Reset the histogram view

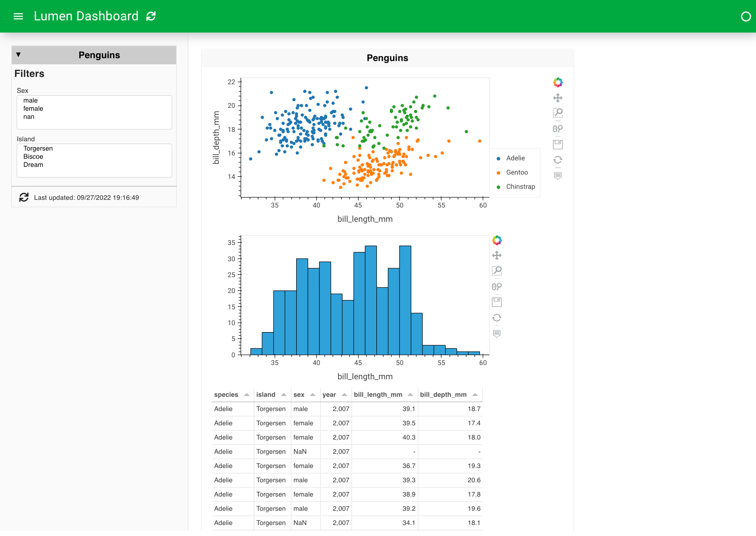tap(496, 317)
